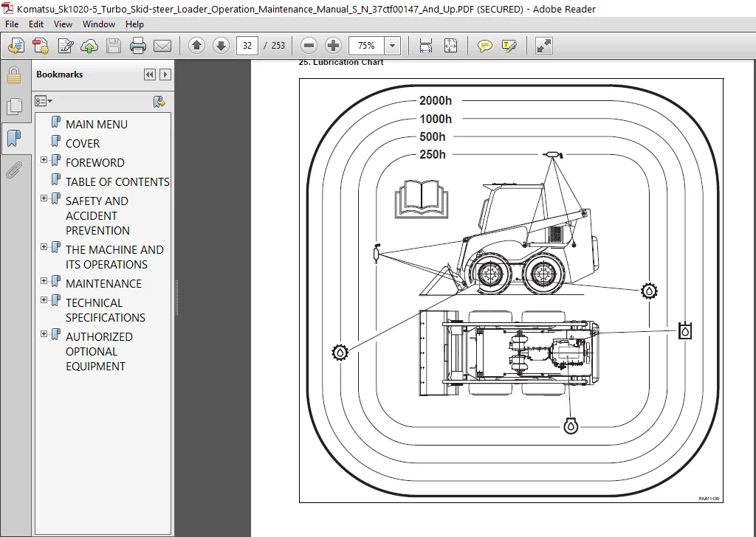Click the expand pane right arrow button
Image resolution: width=756 pixels, height=537 pixels.
(x=165, y=75)
